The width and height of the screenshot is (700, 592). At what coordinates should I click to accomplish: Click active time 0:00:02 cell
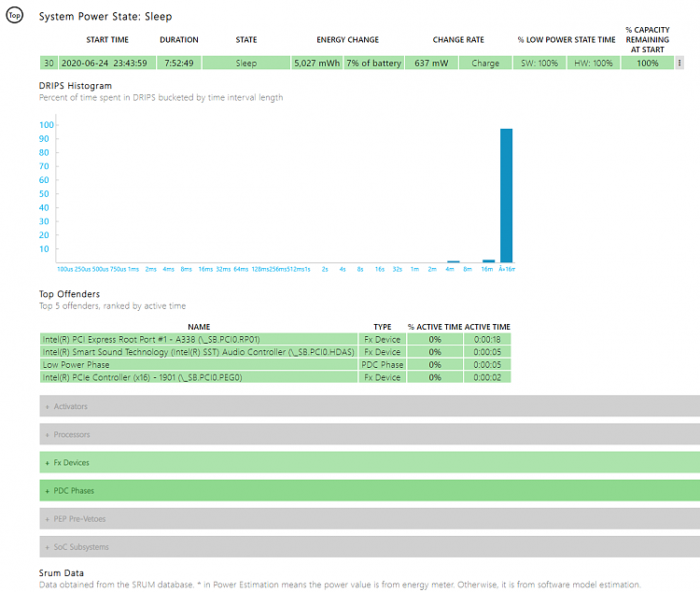coord(487,377)
